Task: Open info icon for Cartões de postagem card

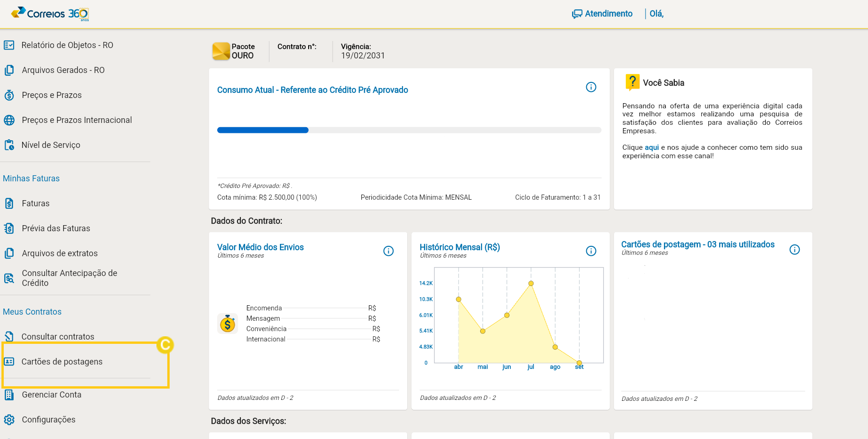Action: click(794, 250)
